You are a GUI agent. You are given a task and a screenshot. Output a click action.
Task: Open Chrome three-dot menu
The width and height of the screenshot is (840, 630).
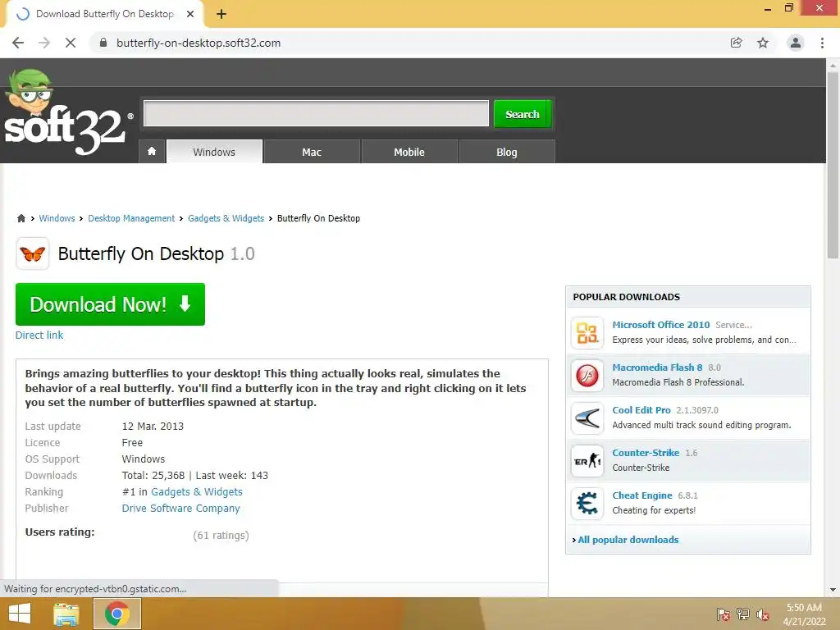coord(822,43)
